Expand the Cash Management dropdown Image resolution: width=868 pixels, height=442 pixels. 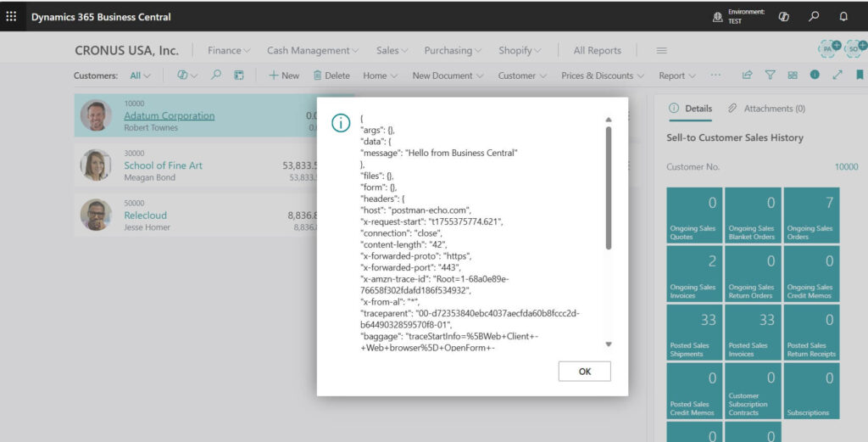313,51
